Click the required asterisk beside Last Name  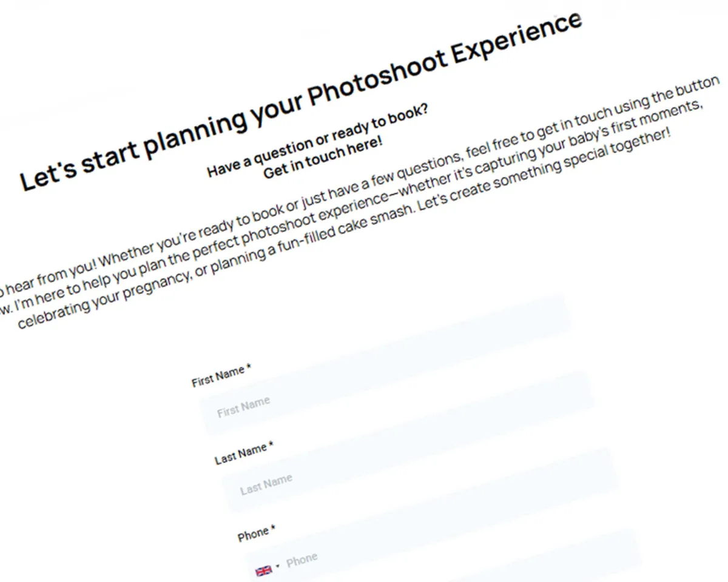tap(271, 444)
